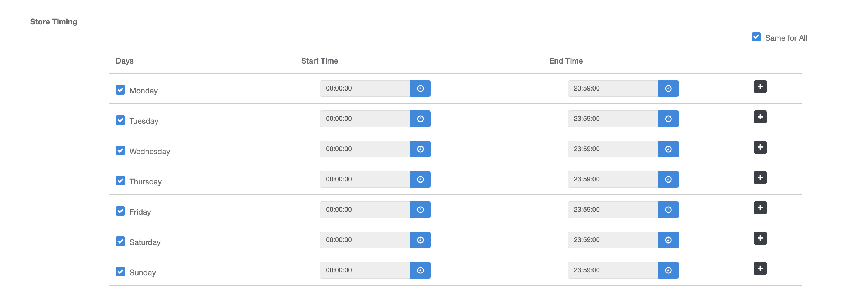
Task: Uncheck the Same for All checkbox
Action: (756, 37)
